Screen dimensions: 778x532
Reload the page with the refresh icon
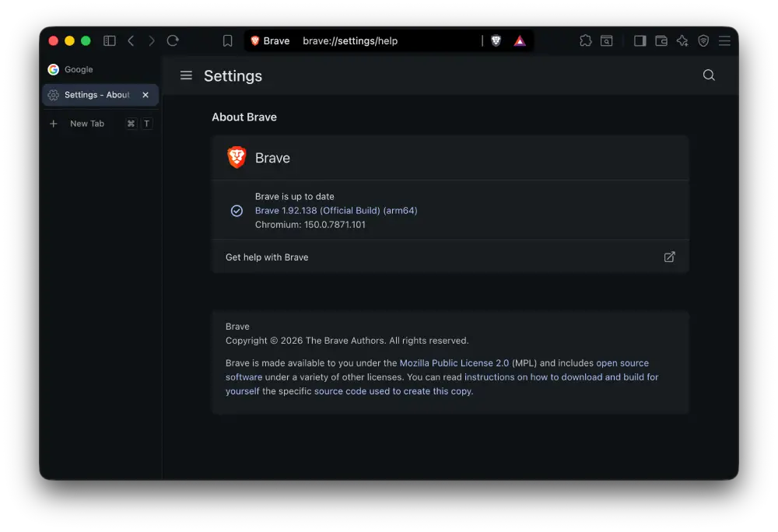click(173, 40)
